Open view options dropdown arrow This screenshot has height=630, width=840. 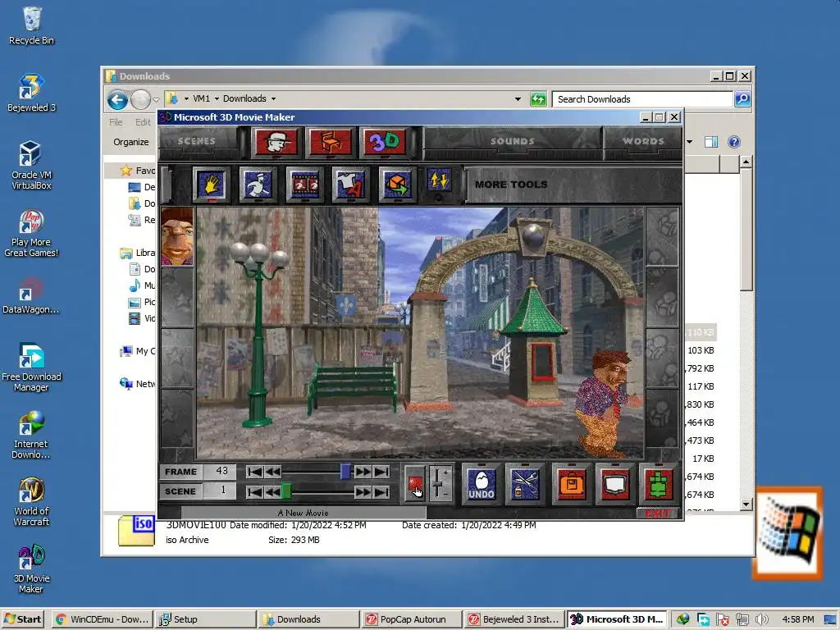tap(689, 142)
